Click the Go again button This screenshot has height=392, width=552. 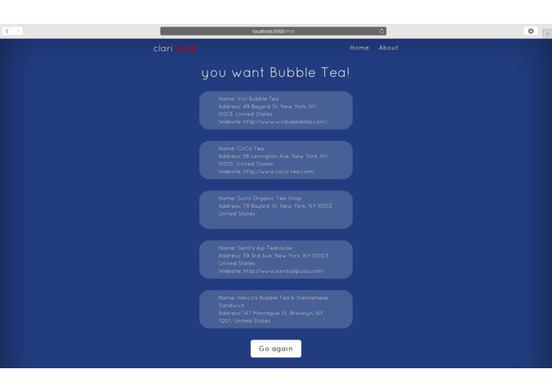point(276,348)
